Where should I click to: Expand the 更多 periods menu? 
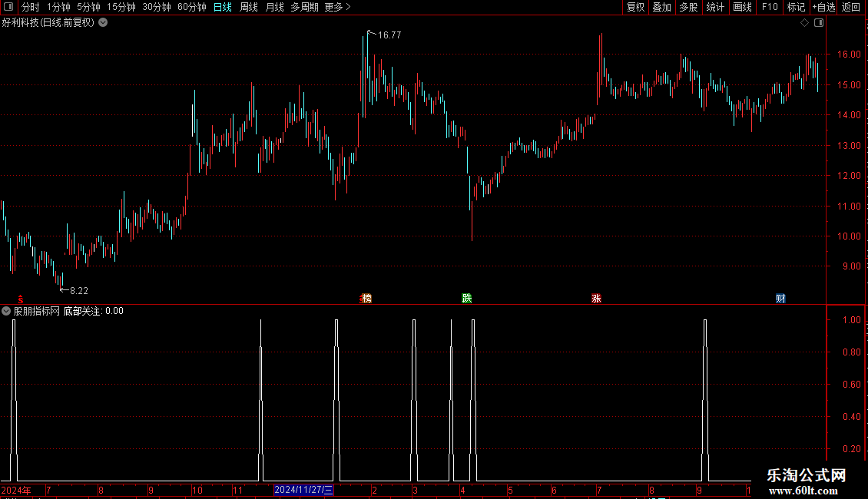point(337,7)
